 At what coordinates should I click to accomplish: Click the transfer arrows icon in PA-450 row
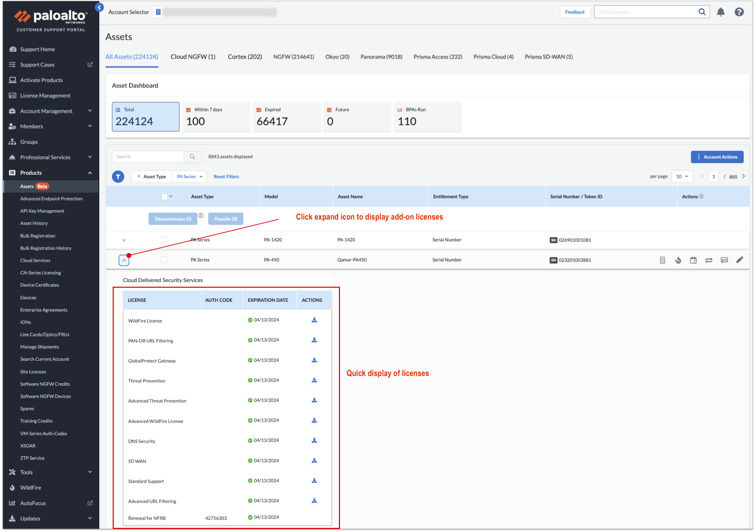(x=708, y=260)
